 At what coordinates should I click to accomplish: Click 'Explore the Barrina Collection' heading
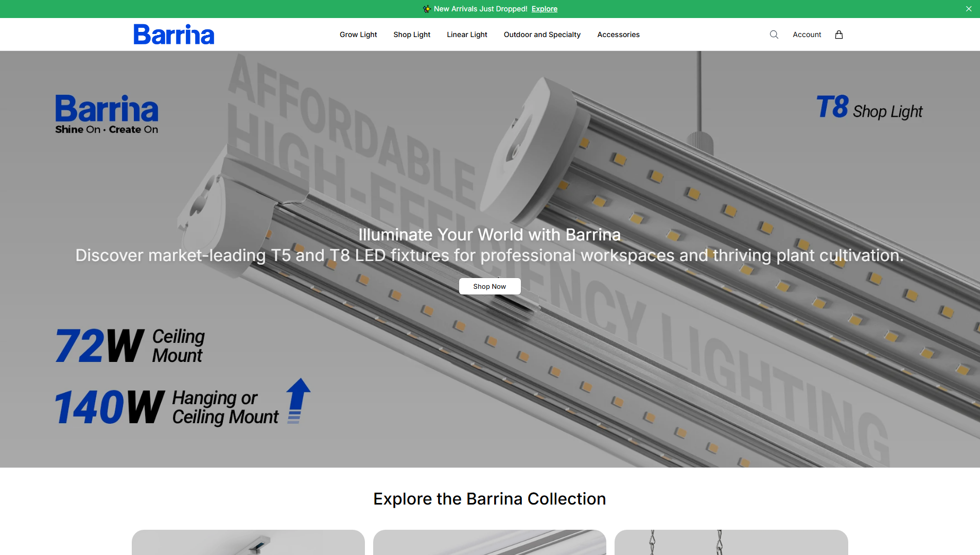click(x=489, y=499)
